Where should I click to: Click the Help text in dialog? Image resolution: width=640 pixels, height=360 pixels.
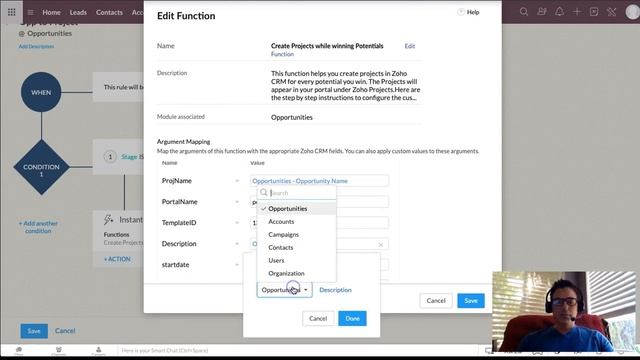tap(473, 12)
